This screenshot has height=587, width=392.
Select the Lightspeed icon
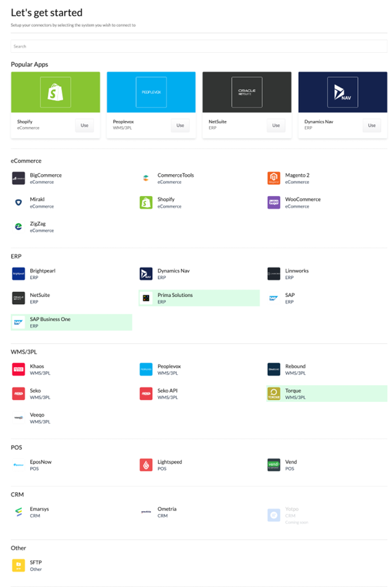pos(146,465)
